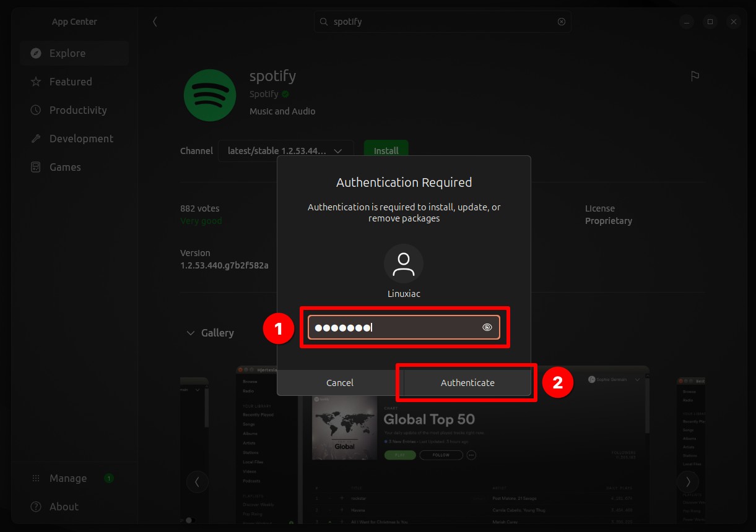Click the About question mark icon
Viewport: 756px width, 532px height.
(36, 507)
